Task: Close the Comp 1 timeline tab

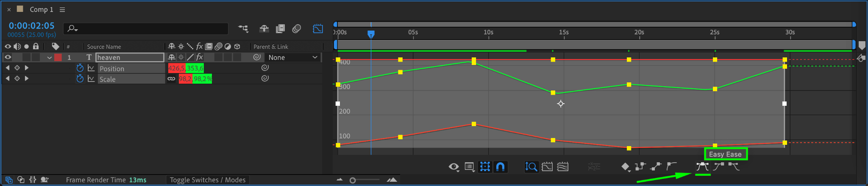Action: 9,9
